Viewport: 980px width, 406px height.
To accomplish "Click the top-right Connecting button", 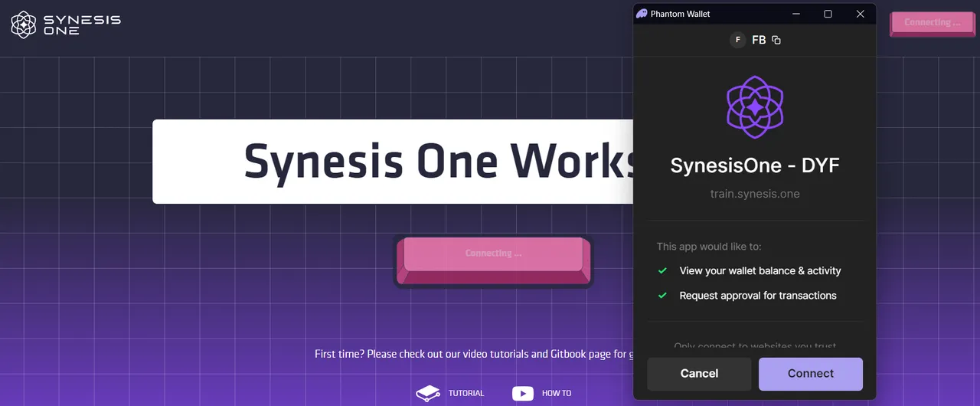I will (932, 23).
